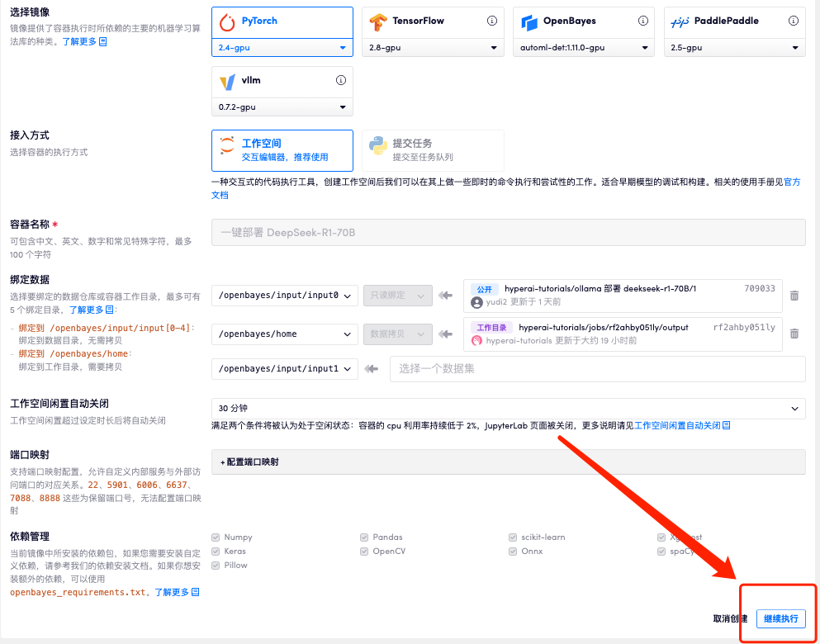Open PaddlePaddle 2.5-gpu version dropdown
This screenshot has width=820, height=644.
735,48
